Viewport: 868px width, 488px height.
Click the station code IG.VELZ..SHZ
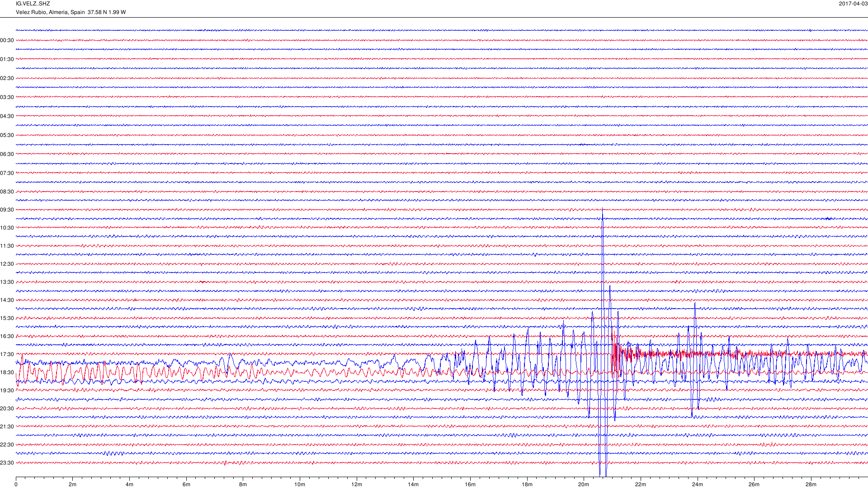(33, 4)
